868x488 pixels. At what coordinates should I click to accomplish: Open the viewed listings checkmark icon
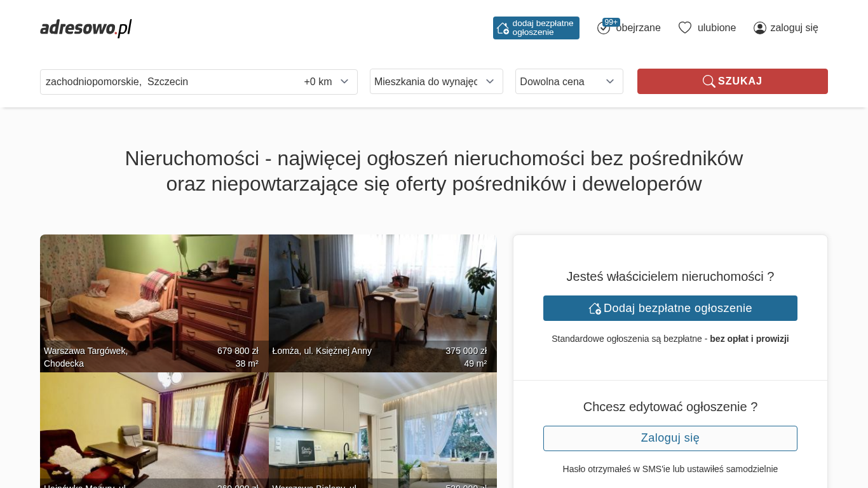point(604,28)
